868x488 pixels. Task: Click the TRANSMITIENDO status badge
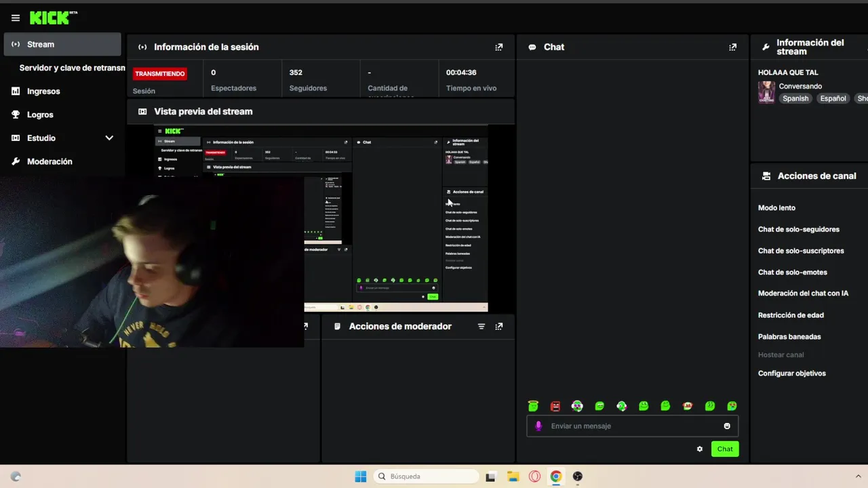159,74
